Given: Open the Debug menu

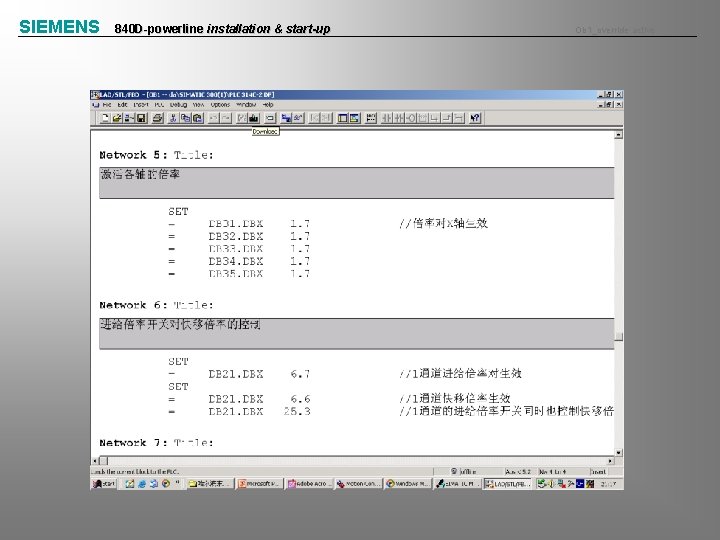Looking at the screenshot, I should tap(179, 105).
